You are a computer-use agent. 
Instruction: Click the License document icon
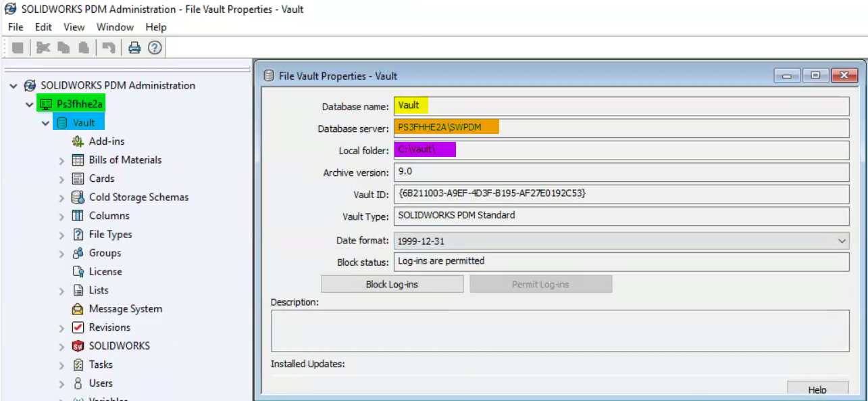(78, 271)
